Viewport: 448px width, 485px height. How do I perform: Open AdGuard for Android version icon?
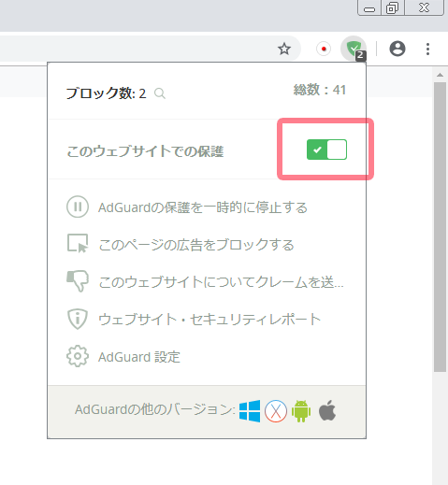(x=301, y=411)
